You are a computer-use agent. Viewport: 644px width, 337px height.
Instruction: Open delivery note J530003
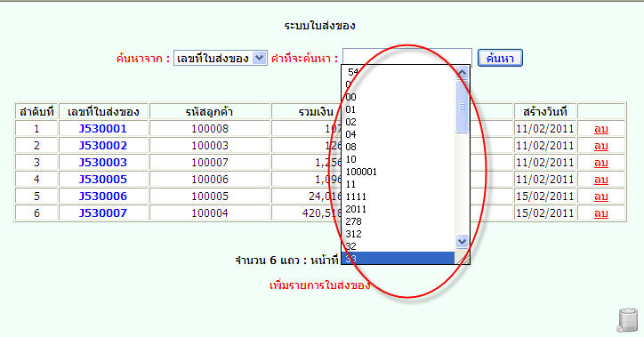coord(103,162)
